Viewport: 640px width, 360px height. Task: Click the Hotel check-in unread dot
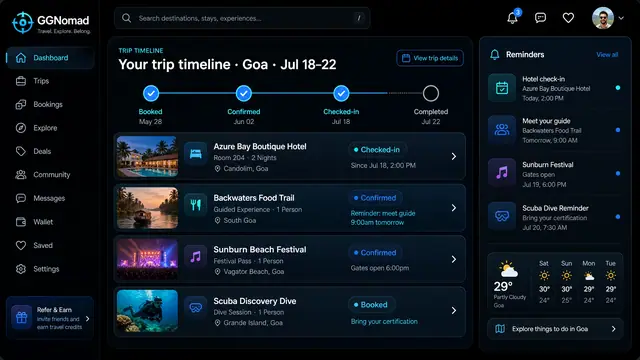pos(618,88)
